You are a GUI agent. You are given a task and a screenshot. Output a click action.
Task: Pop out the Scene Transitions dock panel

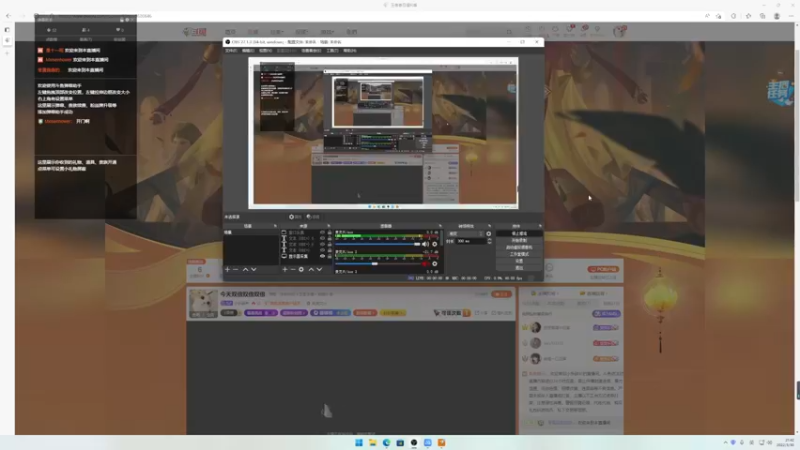(x=489, y=226)
